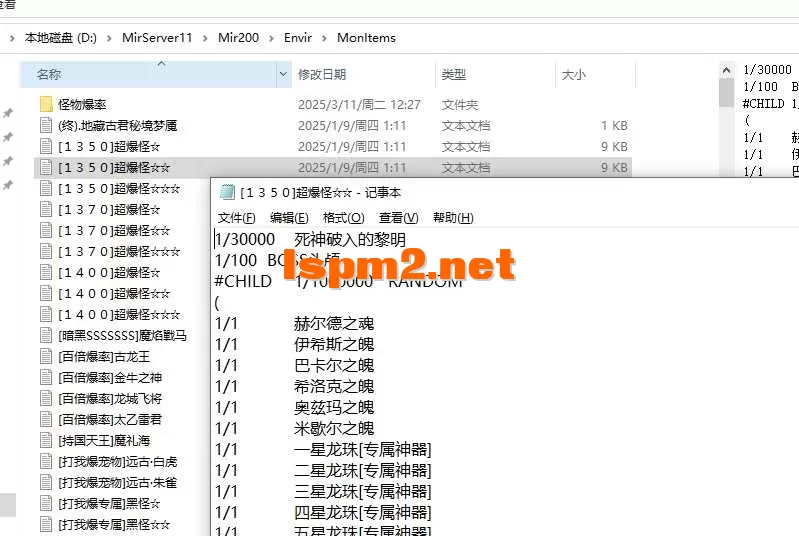Click the line 赫尔德之魂 in Notepad
This screenshot has height=536, width=799.
334,323
